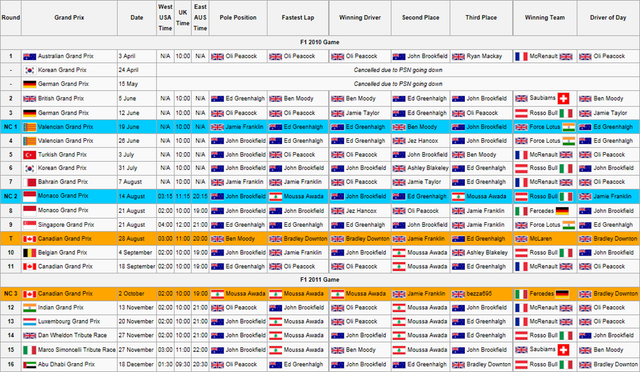
Task: Click the Monaco flag in the NC 2 row
Action: (29, 196)
